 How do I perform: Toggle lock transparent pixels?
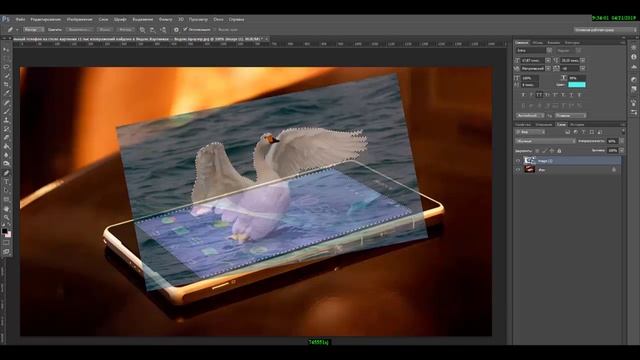pos(537,151)
